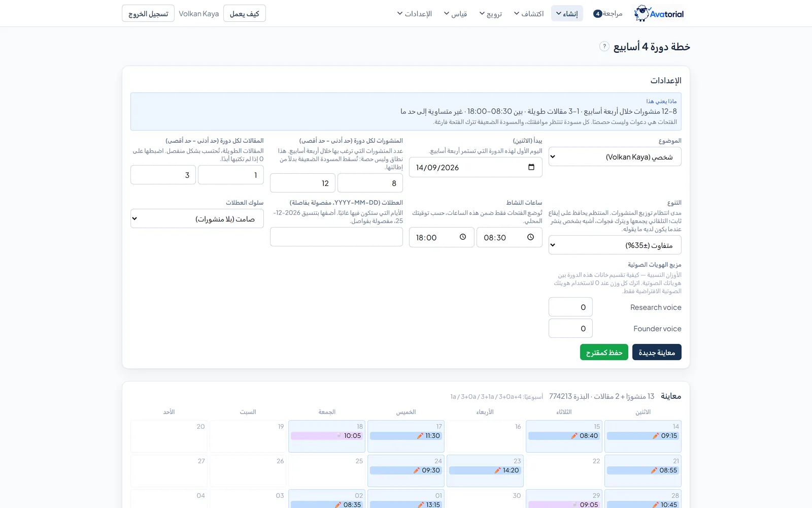The image size is (812, 508).
Task: Click the ماذا يعني هذا info heading
Action: click(x=661, y=102)
